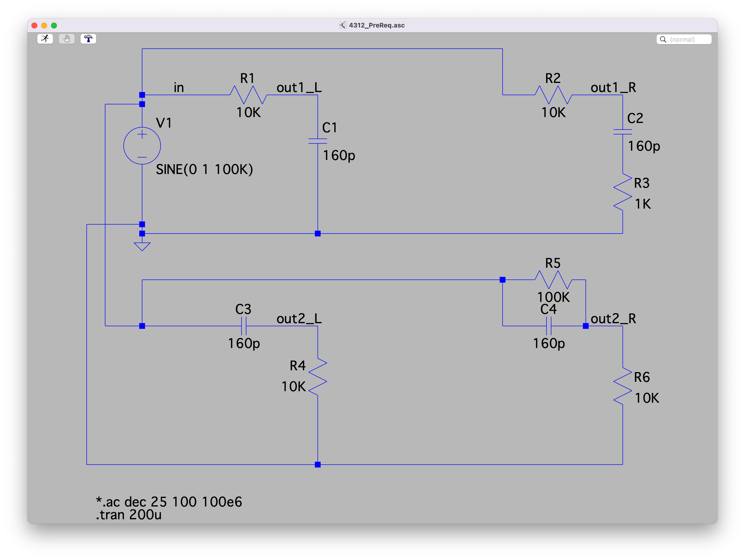This screenshot has width=745, height=560.
Task: Click the 10K value under R1
Action: pyautogui.click(x=249, y=112)
